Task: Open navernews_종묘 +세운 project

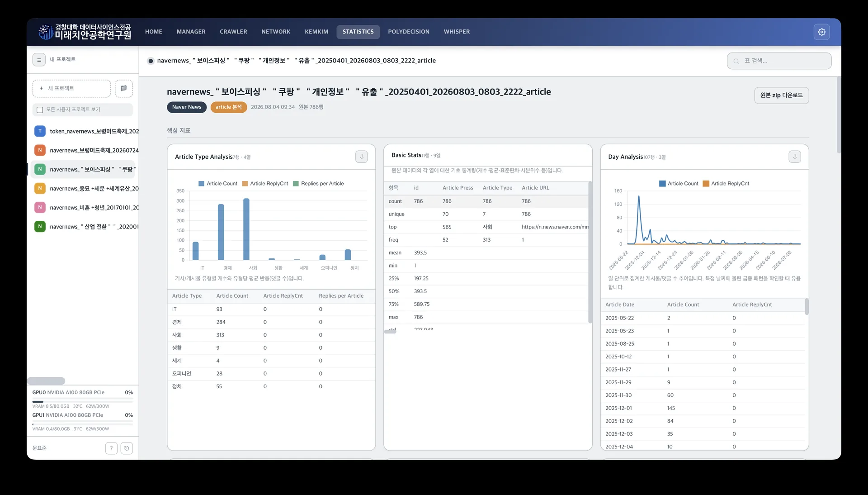Action: click(x=85, y=188)
